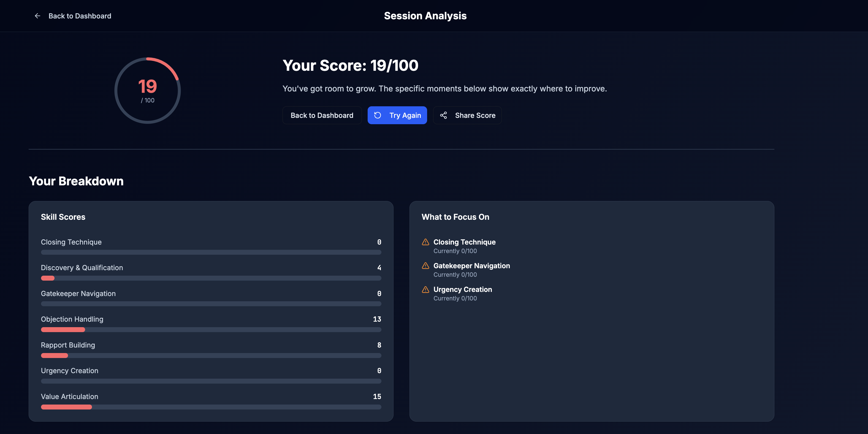This screenshot has height=434, width=868.
Task: Select Gatekeeper Navigation focus item
Action: click(471, 270)
